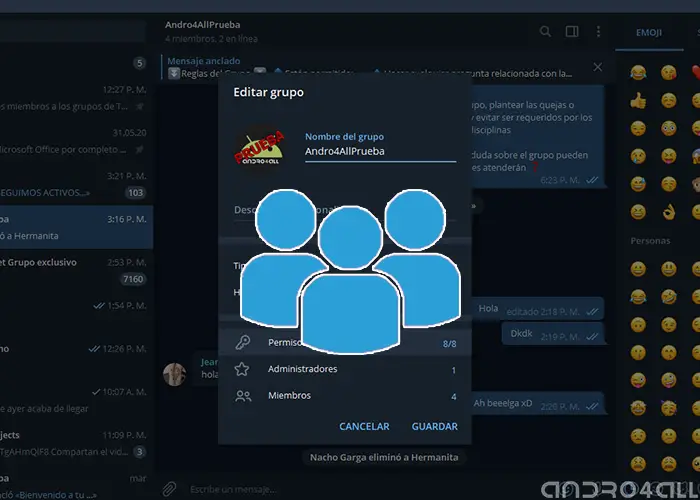Click 'Nacho Garga eliminó a Hermanita' service message

pos(384,457)
